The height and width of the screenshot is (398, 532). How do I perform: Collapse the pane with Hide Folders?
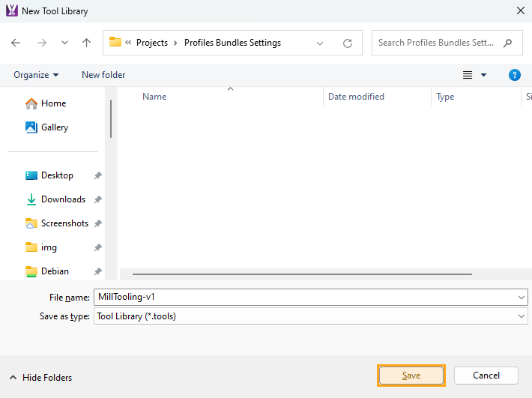pos(41,378)
